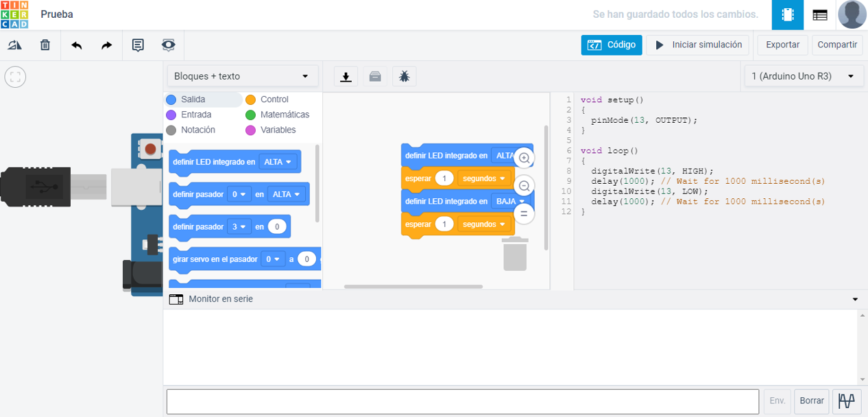
Task: Toggle the Código editor panel button
Action: coord(612,45)
